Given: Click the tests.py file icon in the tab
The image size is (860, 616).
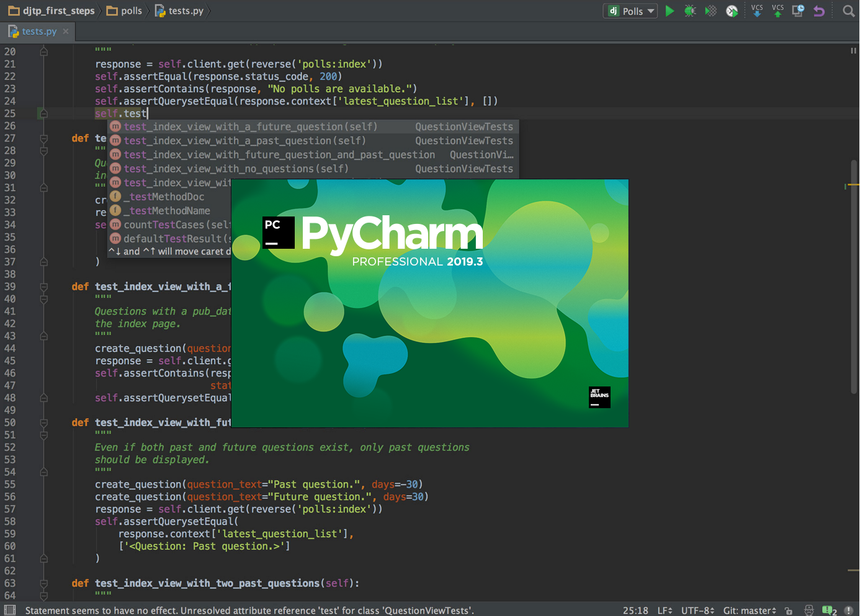Looking at the screenshot, I should pos(13,31).
